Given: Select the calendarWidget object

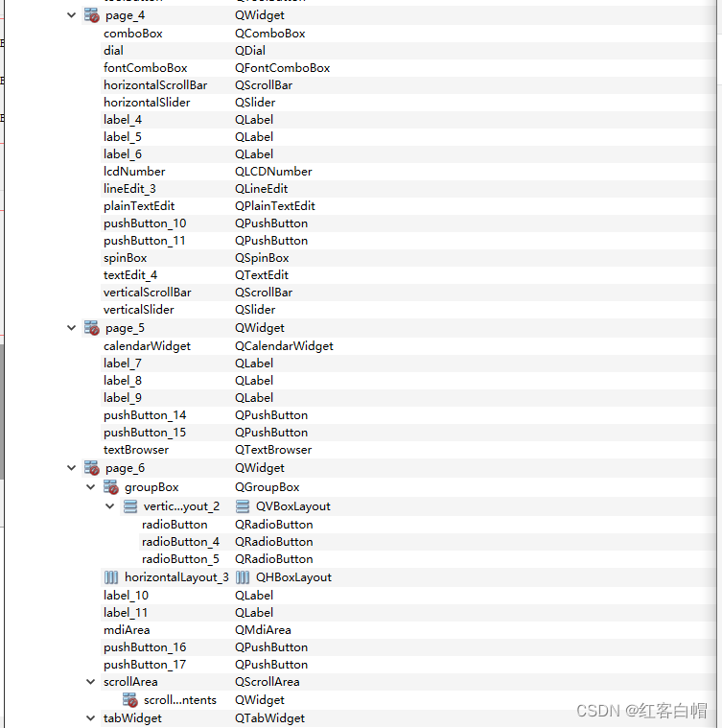Looking at the screenshot, I should (x=147, y=346).
